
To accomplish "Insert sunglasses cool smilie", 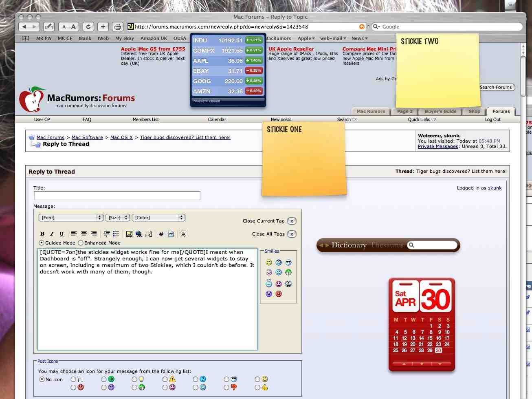I will (288, 262).
